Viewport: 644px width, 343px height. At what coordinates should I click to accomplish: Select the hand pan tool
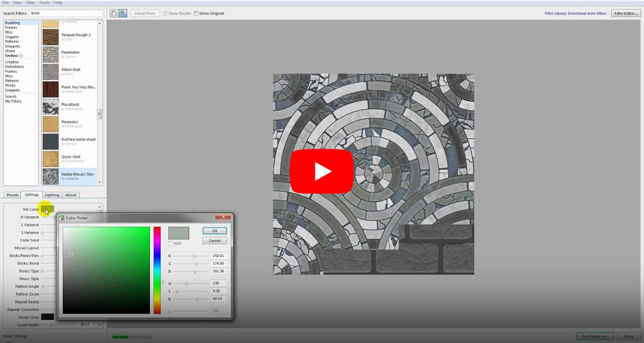point(114,13)
